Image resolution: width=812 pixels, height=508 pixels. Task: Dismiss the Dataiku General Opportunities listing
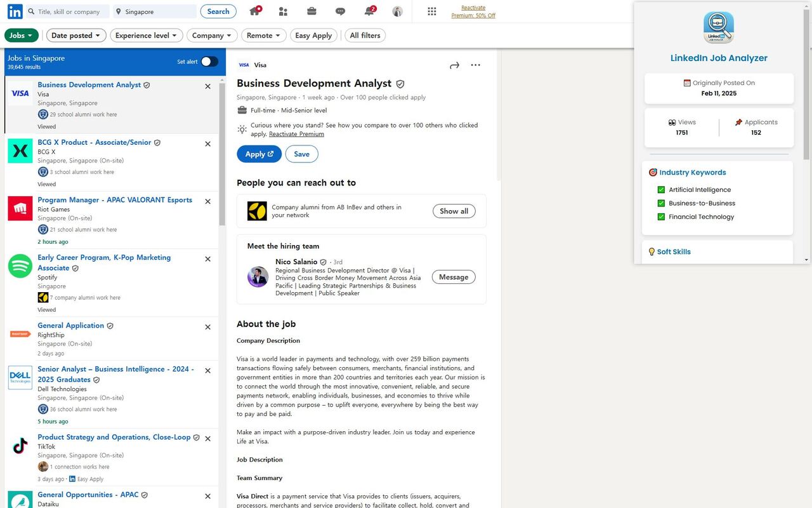207,497
